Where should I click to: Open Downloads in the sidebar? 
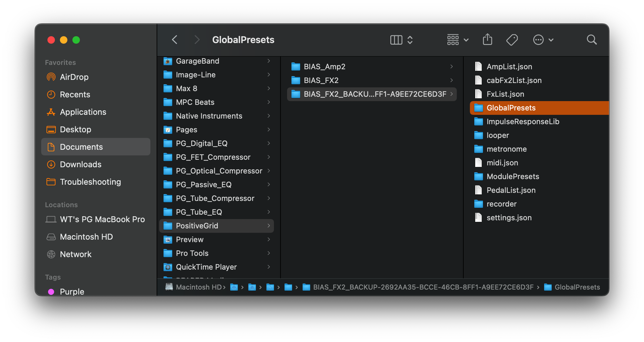coord(96,164)
